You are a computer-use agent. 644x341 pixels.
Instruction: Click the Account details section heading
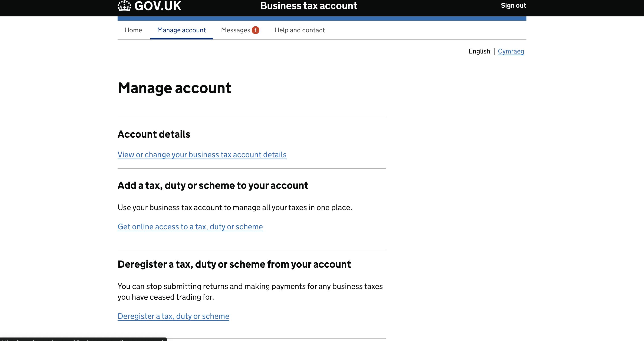click(x=154, y=134)
